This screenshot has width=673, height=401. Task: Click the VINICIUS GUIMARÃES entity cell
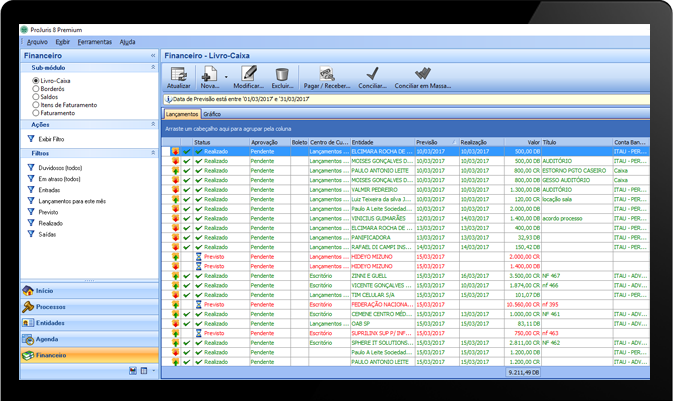coord(382,219)
